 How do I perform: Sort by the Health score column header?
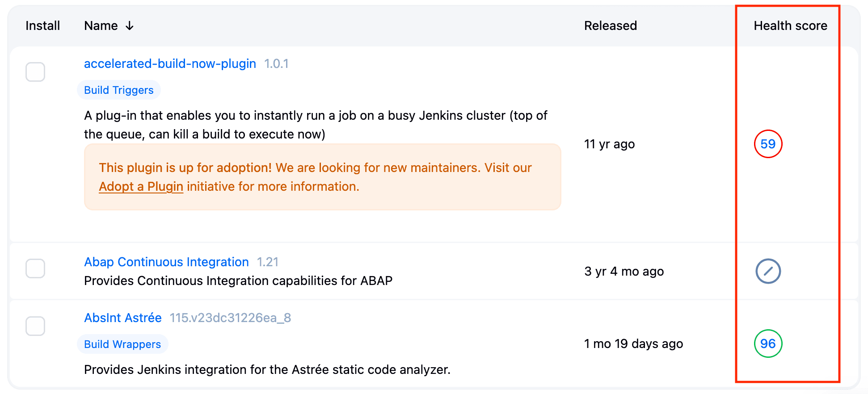click(x=790, y=25)
